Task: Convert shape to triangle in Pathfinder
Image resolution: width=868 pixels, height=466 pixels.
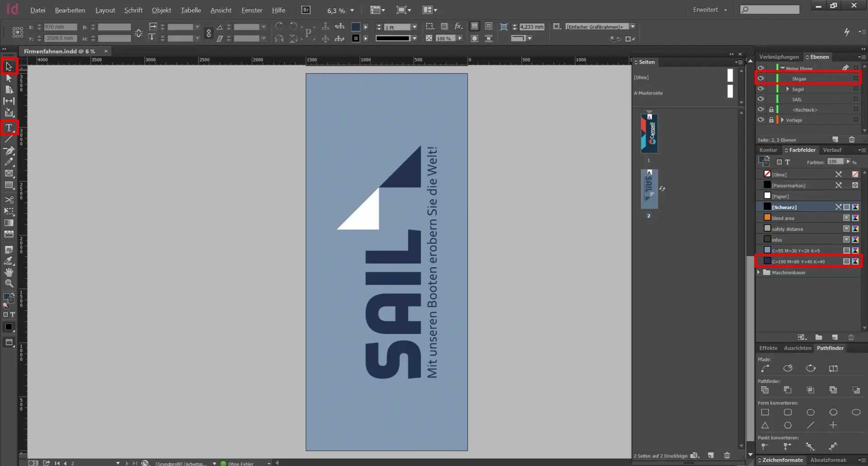Action: coord(765,425)
